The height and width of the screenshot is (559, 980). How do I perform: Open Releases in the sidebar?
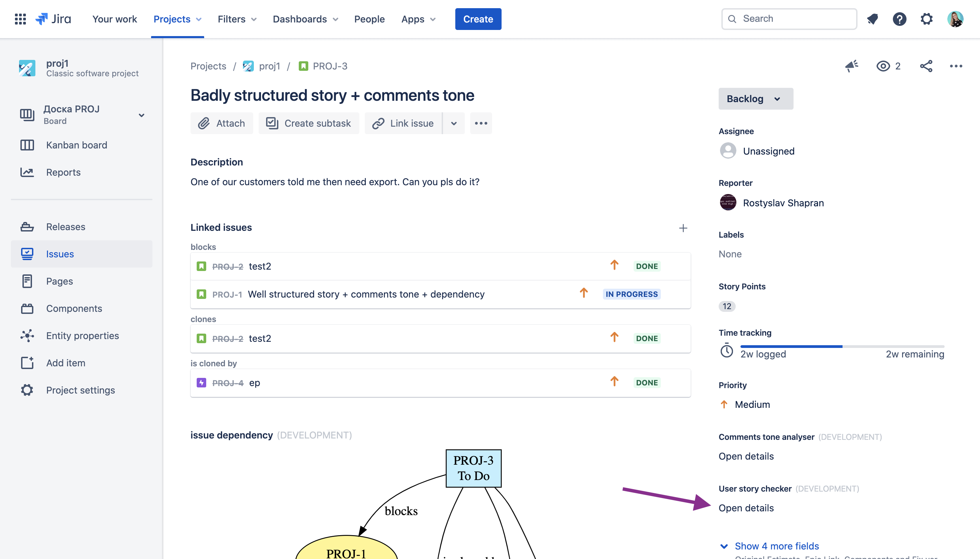[x=66, y=226]
